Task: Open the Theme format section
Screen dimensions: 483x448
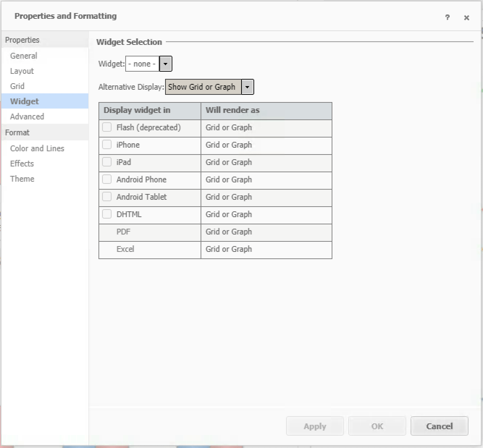Action: pyautogui.click(x=22, y=179)
